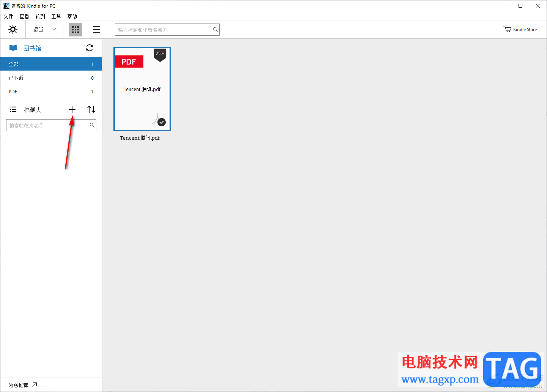
Task: Click the Kindle app icon in the title bar
Action: pos(6,6)
